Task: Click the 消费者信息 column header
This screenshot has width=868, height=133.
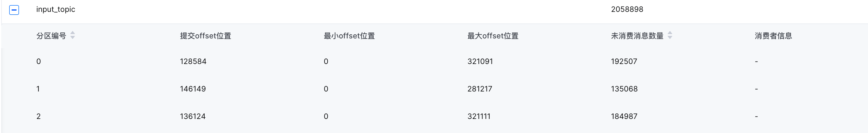Action: [773, 36]
